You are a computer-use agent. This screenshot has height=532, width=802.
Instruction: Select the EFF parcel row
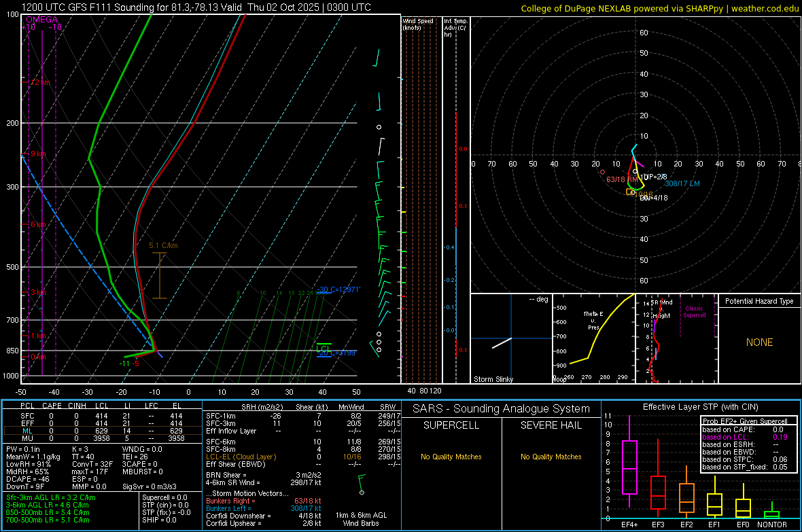coord(103,423)
